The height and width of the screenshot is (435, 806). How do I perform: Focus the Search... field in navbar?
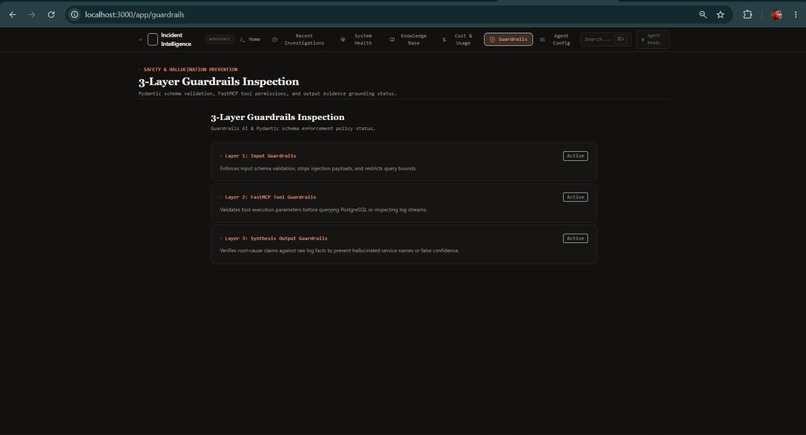[x=606, y=39]
